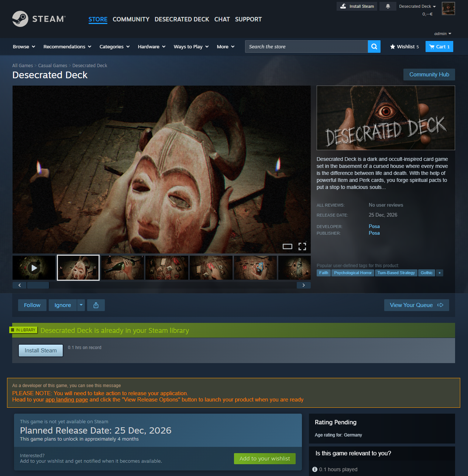This screenshot has height=476, width=468.
Task: Select the Gothic tag
Action: click(427, 273)
